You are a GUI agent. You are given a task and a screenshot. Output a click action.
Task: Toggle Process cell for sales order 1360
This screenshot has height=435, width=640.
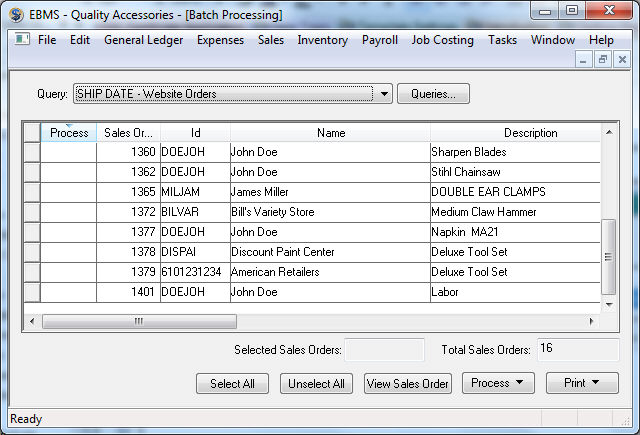(68, 152)
